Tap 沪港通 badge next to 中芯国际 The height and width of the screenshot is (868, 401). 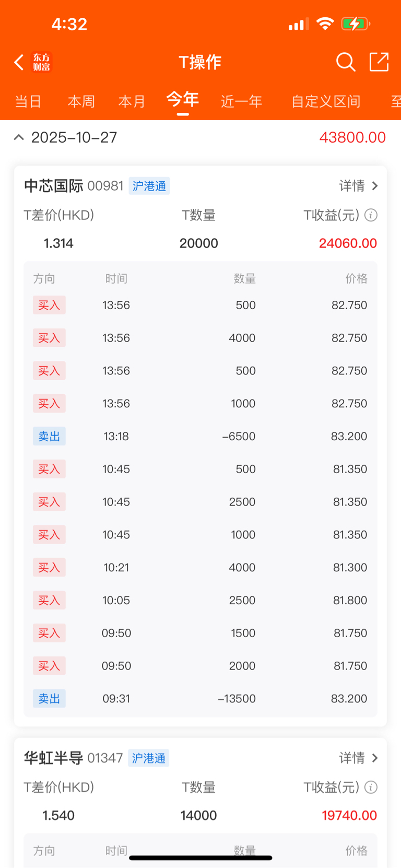click(x=149, y=186)
